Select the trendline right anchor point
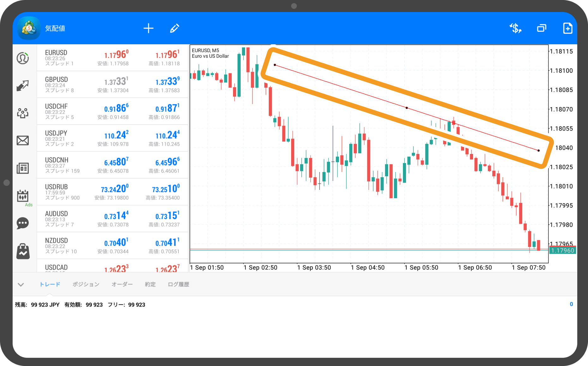 point(538,150)
